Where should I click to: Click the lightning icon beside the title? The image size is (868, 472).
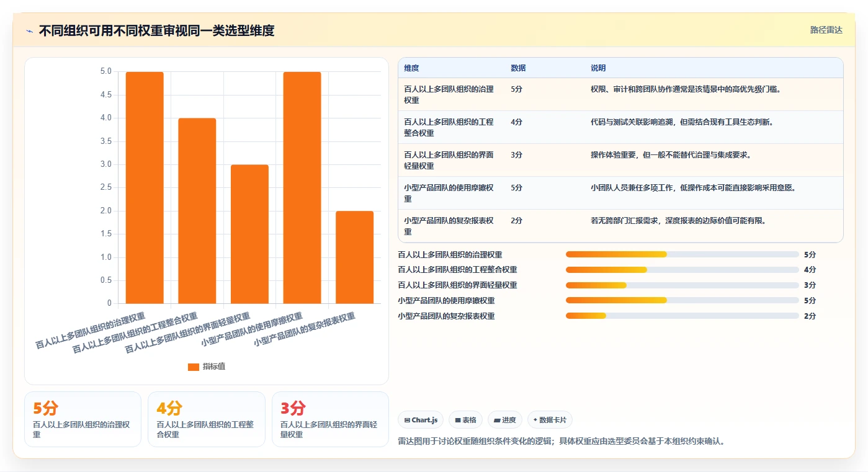coord(29,31)
